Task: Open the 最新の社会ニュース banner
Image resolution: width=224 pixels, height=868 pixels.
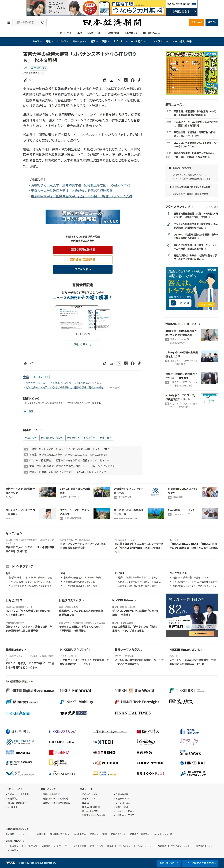Action: tap(83, 217)
